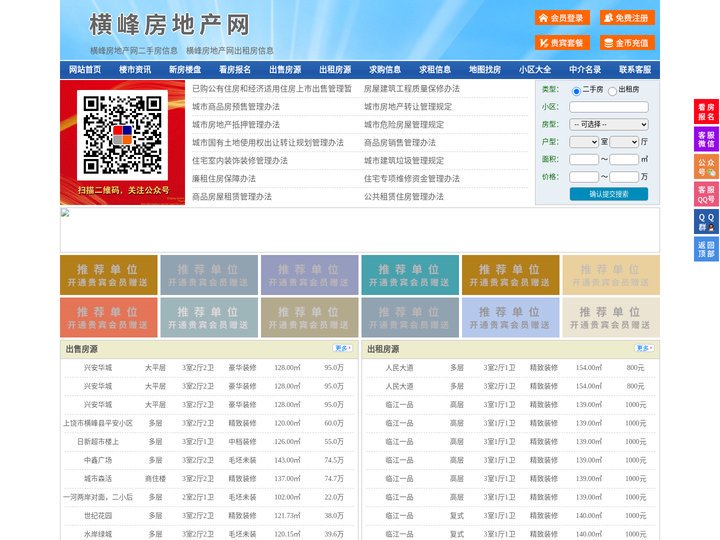
Task: Open 贵宾套餐 VIP package button
Action: (x=562, y=43)
